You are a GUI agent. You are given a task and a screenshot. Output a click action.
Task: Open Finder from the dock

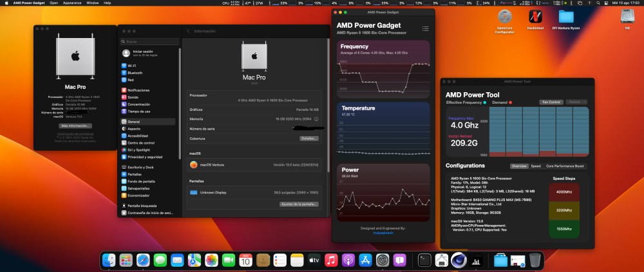pos(109,260)
